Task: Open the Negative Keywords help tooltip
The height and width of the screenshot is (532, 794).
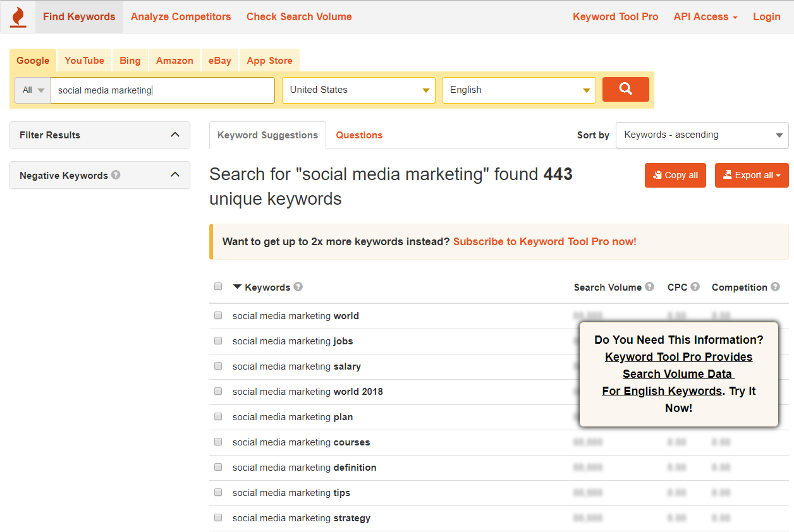Action: tap(115, 175)
